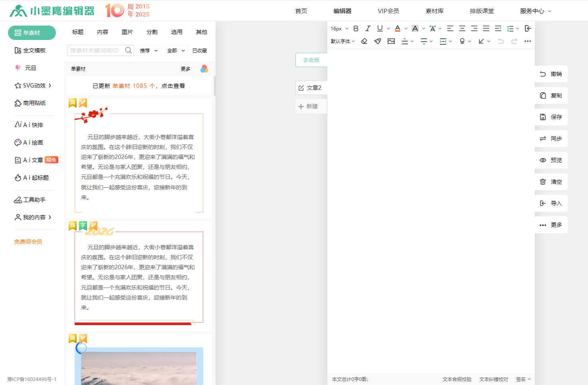
Task: Click the search magnifier icon
Action: [128, 50]
